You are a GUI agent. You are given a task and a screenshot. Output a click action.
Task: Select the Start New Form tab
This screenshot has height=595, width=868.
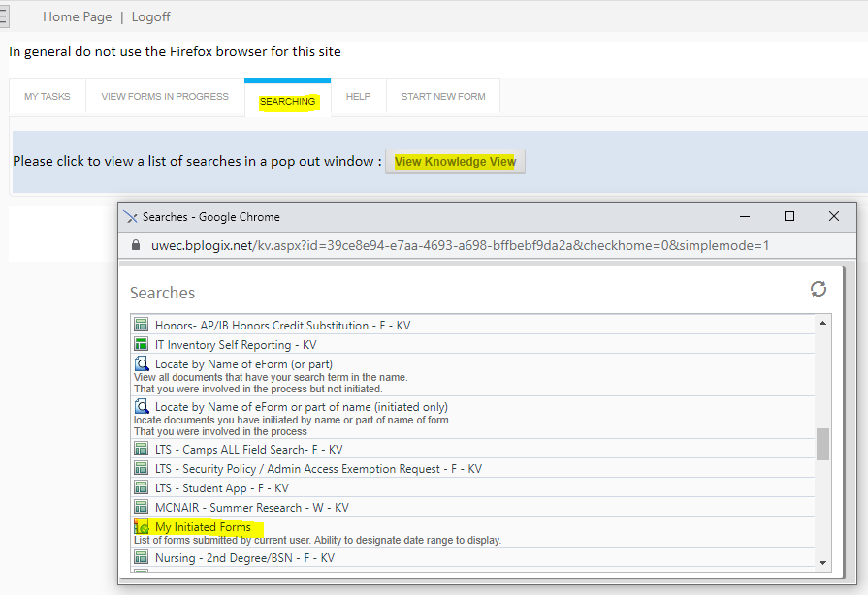point(443,97)
